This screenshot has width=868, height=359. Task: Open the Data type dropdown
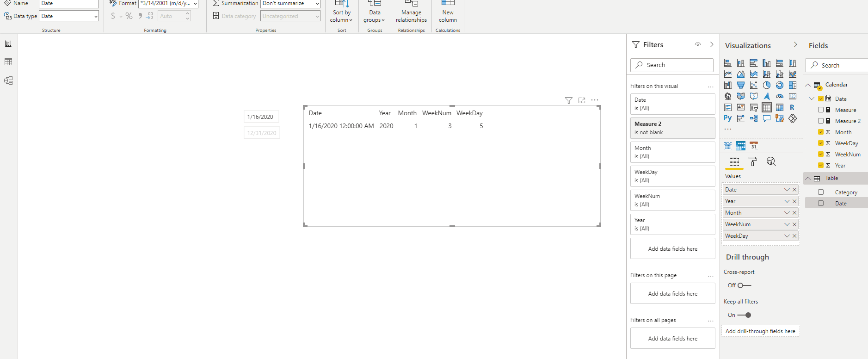click(x=69, y=16)
